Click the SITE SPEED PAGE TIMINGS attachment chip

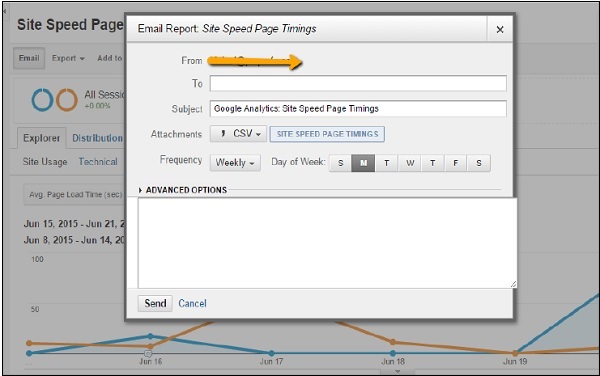pos(327,134)
